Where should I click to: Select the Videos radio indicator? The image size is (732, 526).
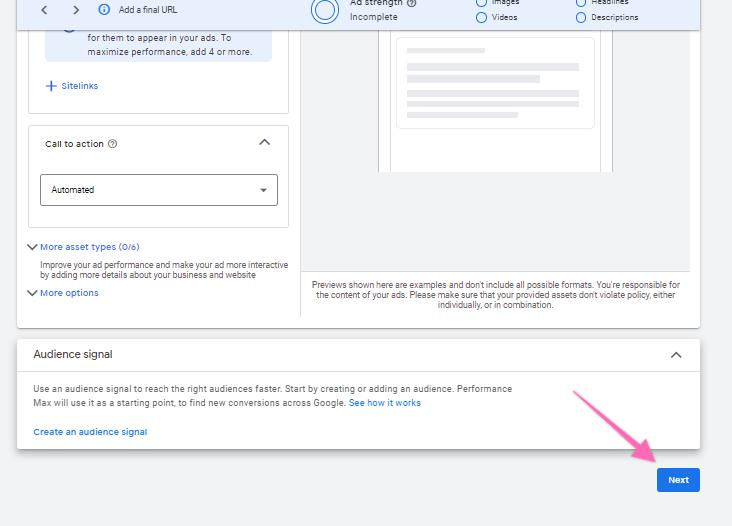(x=481, y=17)
